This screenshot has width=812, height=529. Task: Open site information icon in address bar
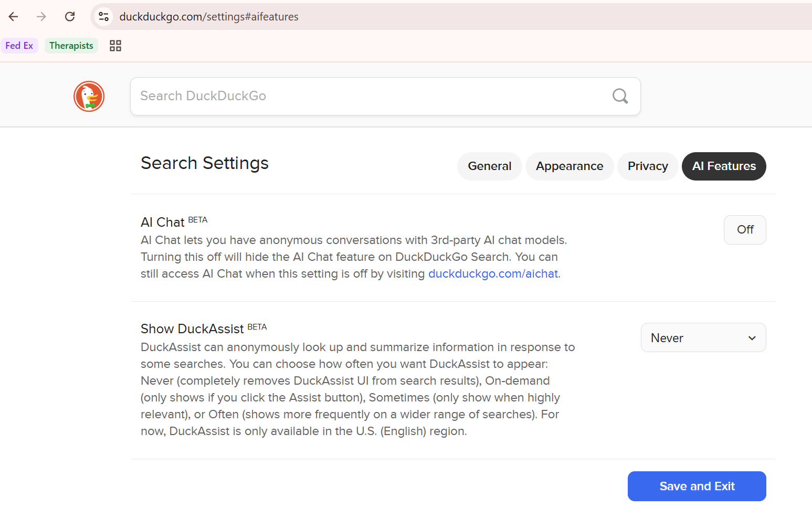click(104, 17)
